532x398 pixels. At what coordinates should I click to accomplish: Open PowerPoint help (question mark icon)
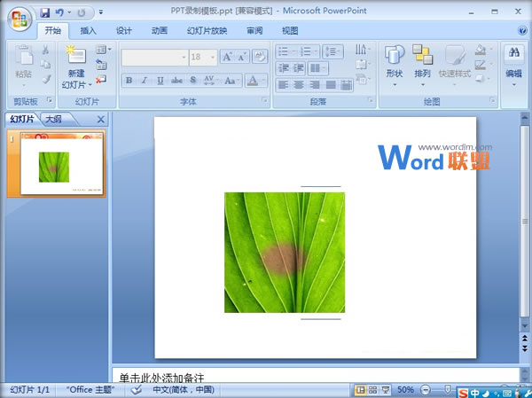tap(522, 30)
